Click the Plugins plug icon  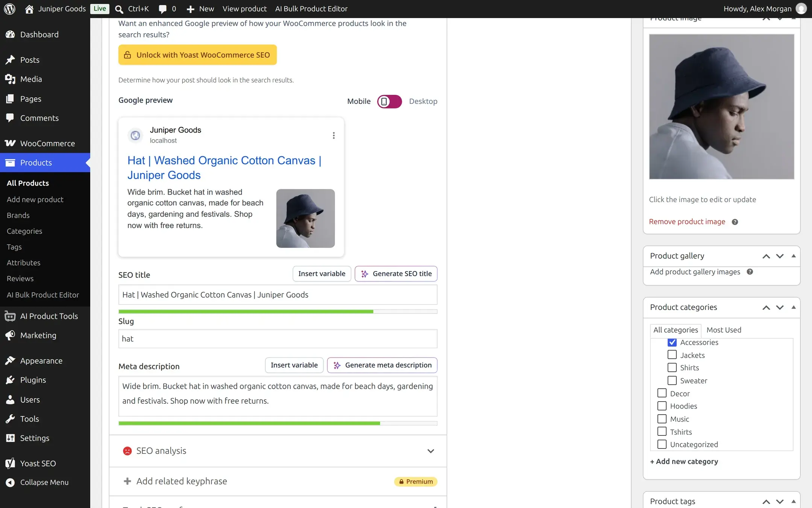10,380
